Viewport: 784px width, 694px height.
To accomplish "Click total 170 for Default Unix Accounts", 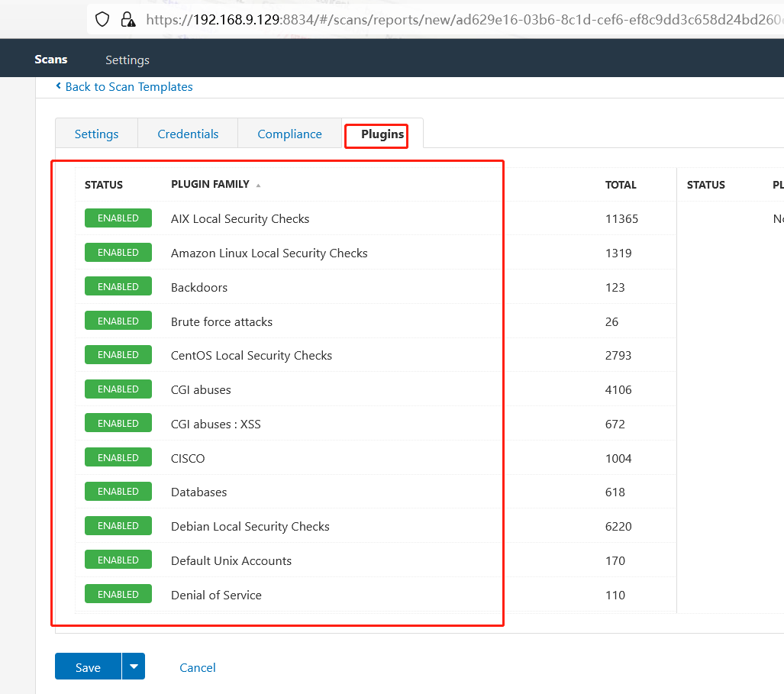I will (x=615, y=561).
